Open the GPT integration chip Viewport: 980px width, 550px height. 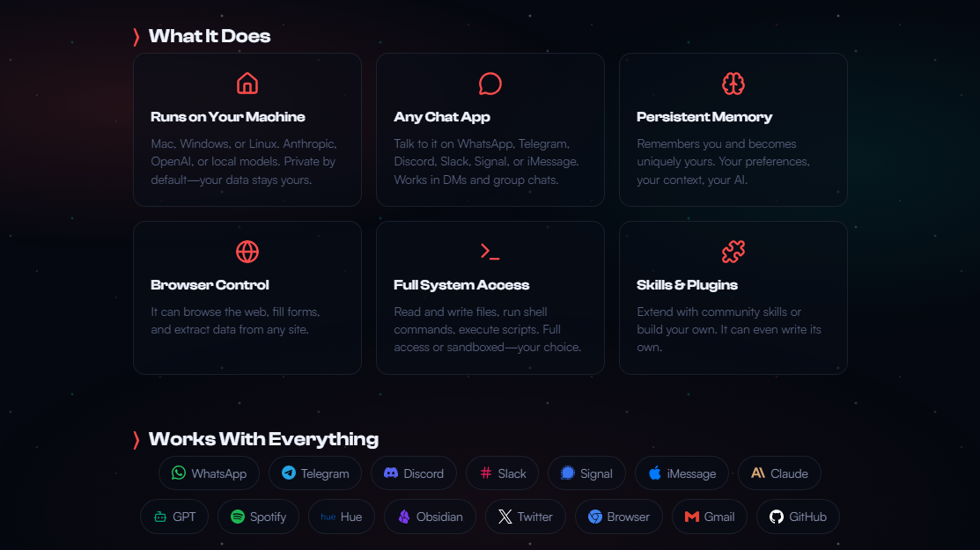click(x=174, y=517)
